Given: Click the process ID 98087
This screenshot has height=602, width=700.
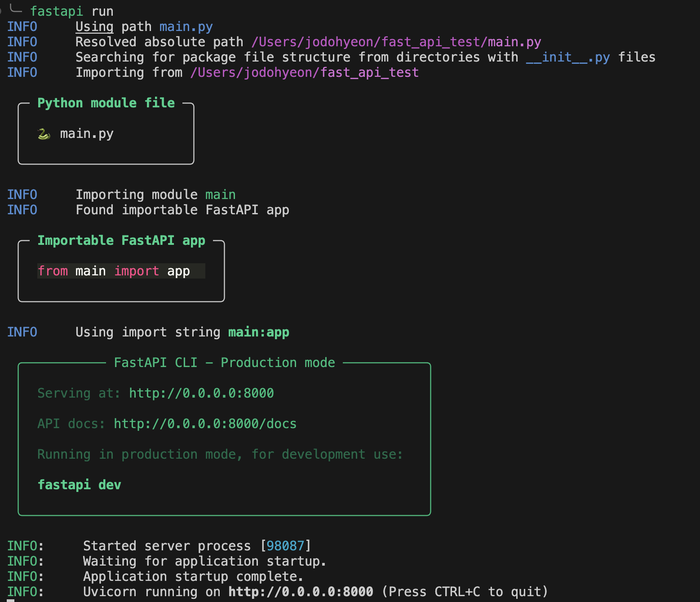Looking at the screenshot, I should (x=285, y=546).
